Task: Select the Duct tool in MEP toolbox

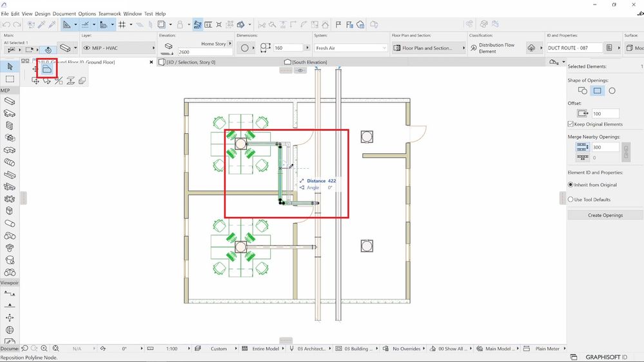Action: pyautogui.click(x=10, y=101)
